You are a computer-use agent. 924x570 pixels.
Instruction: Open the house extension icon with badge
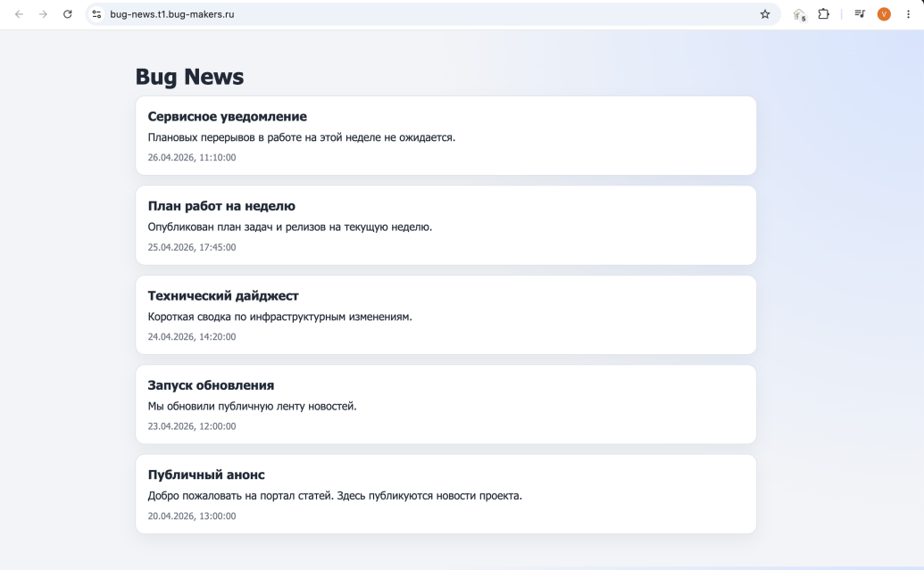pyautogui.click(x=800, y=15)
